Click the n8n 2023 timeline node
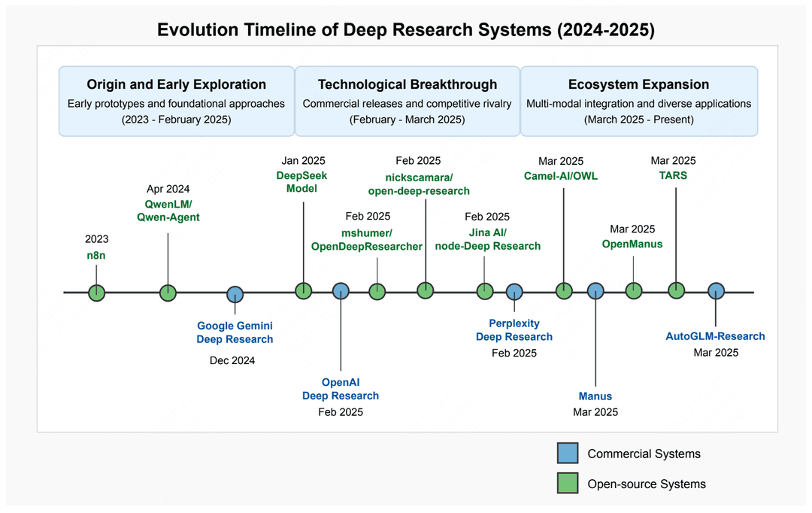This screenshot has width=812, height=513. coord(97,293)
